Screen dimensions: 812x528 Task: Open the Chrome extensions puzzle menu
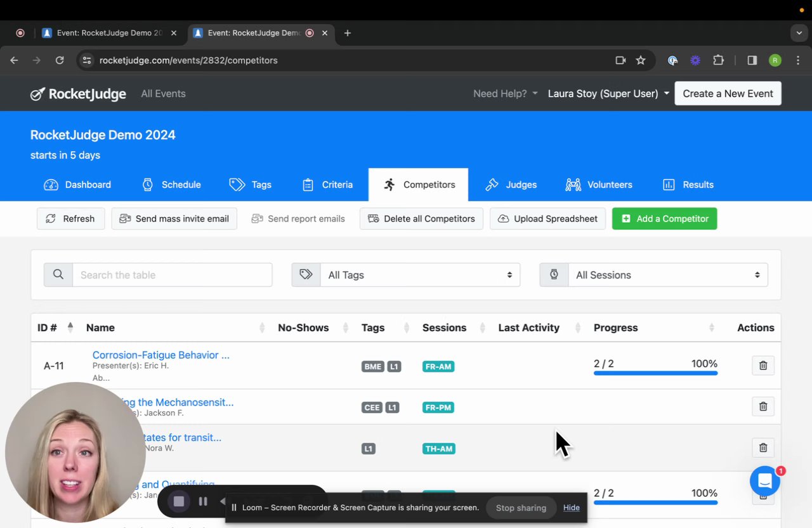[718, 60]
